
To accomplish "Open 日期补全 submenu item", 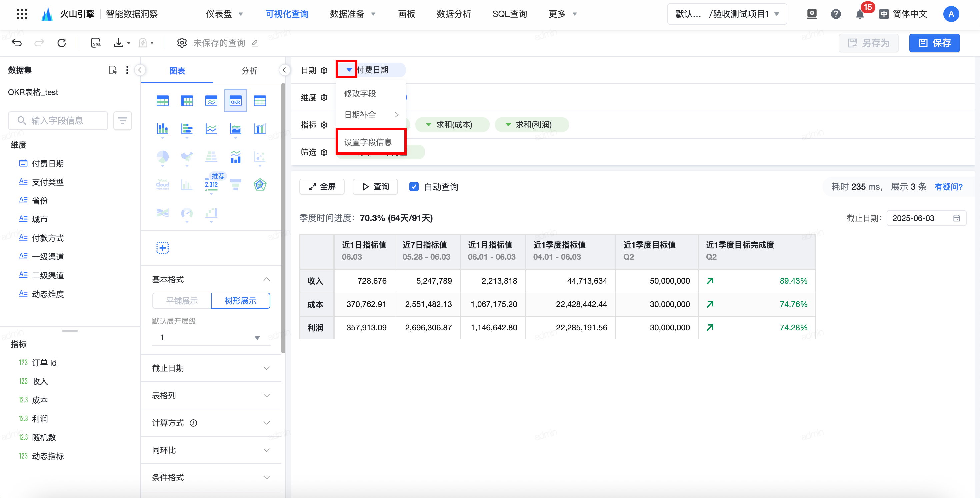I will coord(371,115).
